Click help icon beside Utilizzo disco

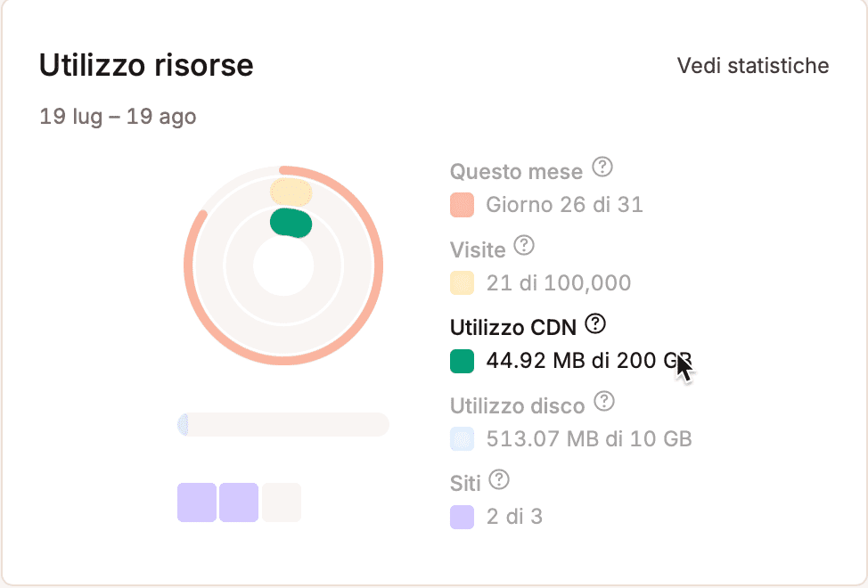(x=604, y=402)
